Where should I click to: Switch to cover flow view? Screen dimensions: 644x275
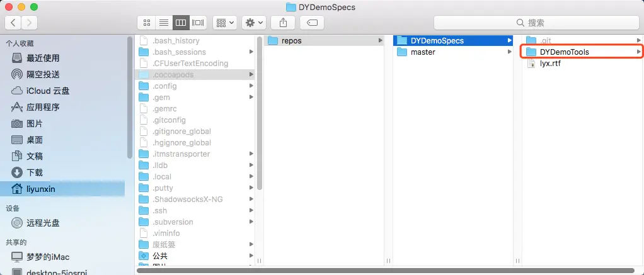[x=198, y=23]
